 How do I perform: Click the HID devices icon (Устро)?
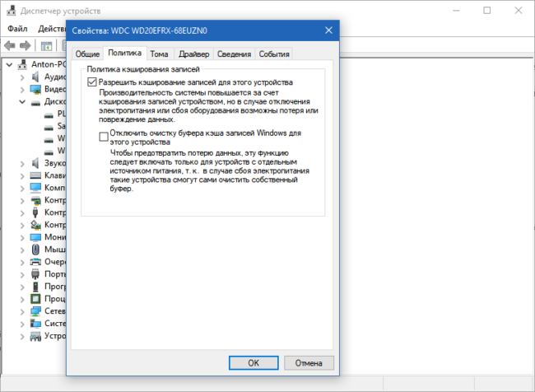[x=35, y=336]
